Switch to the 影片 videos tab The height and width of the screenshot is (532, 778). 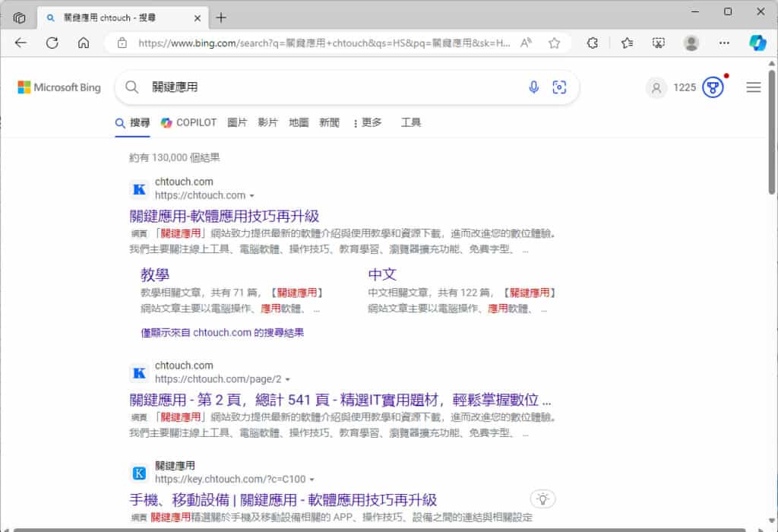[267, 122]
